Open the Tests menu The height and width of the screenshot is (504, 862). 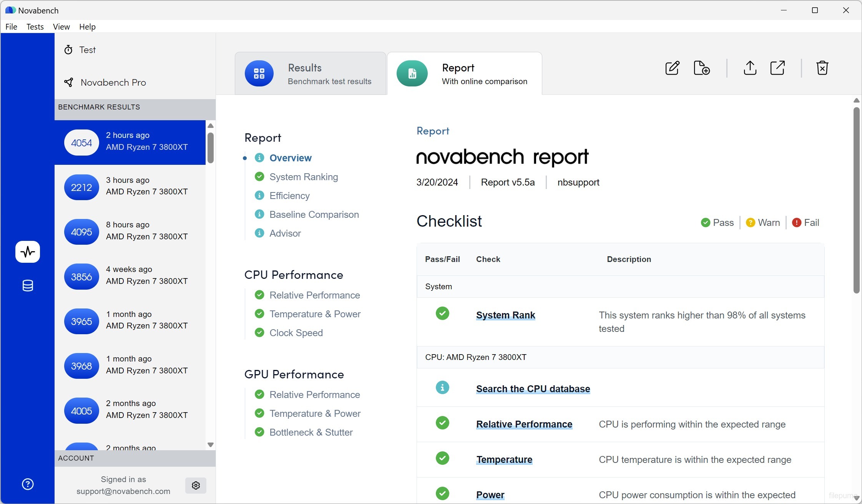[35, 27]
